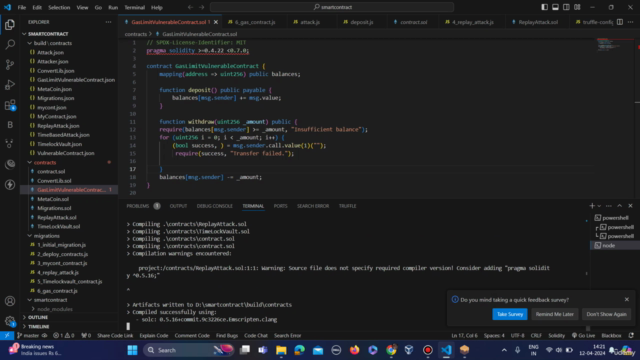The height and width of the screenshot is (360, 640).
Task: Split the editor to the right
Action: 620,22
